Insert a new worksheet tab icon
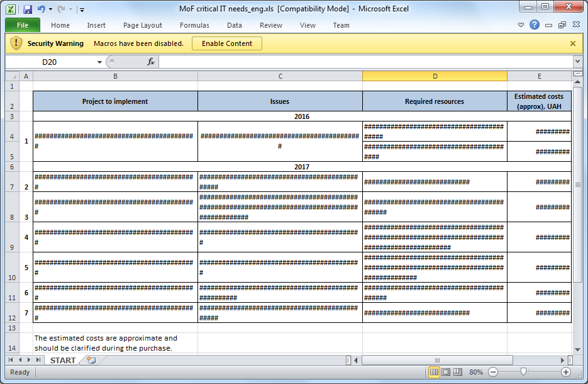The height and width of the screenshot is (384, 588). pos(92,360)
